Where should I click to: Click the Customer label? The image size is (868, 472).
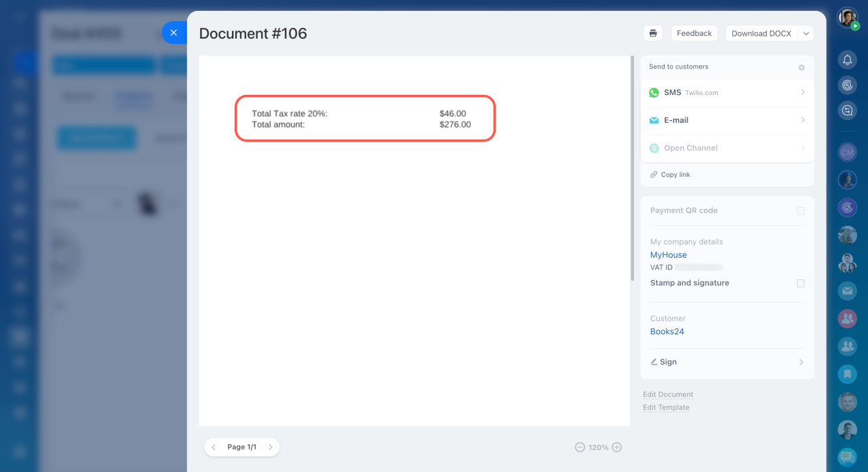(668, 319)
